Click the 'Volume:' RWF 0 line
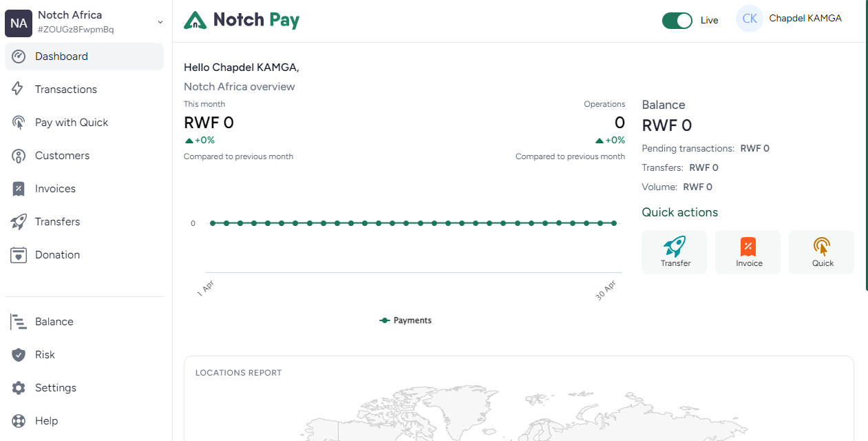 click(x=677, y=187)
